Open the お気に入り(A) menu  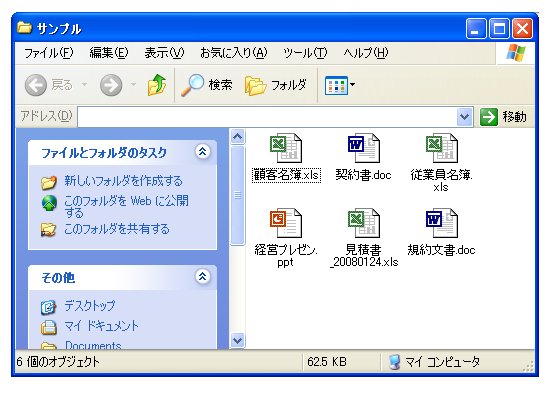point(233,53)
